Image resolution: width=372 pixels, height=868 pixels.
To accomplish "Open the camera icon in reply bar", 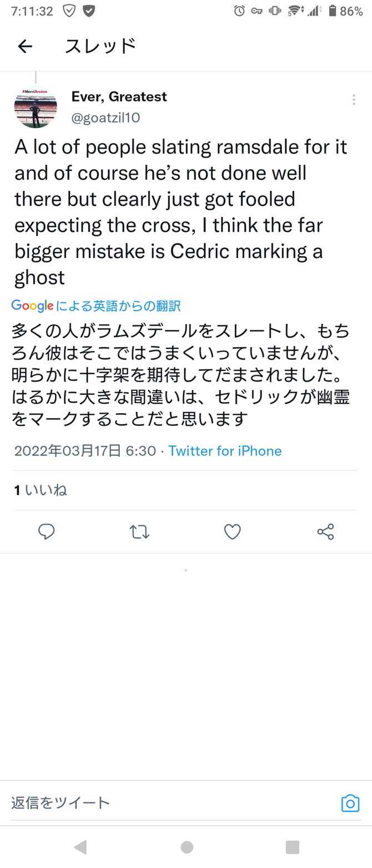I will pos(350,803).
